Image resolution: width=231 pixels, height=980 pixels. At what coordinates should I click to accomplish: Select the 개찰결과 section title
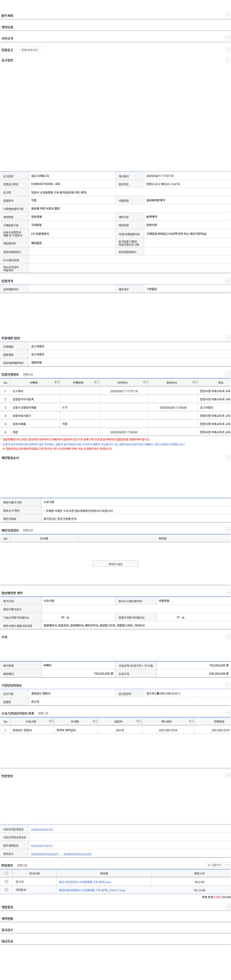[x=7, y=907]
